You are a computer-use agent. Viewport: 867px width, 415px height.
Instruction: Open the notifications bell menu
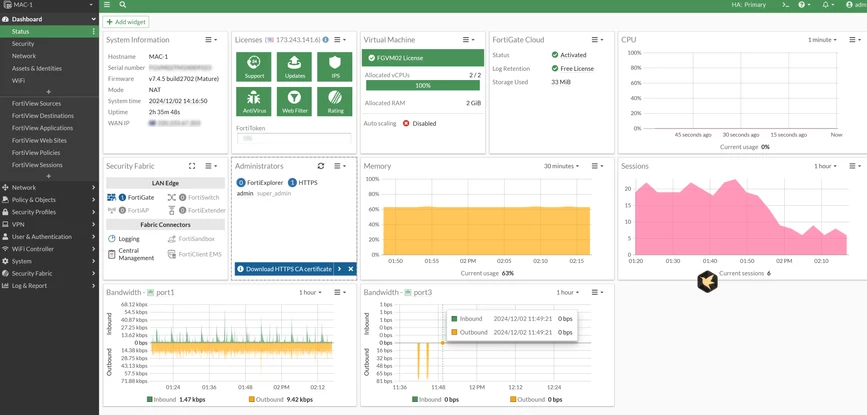point(827,4)
